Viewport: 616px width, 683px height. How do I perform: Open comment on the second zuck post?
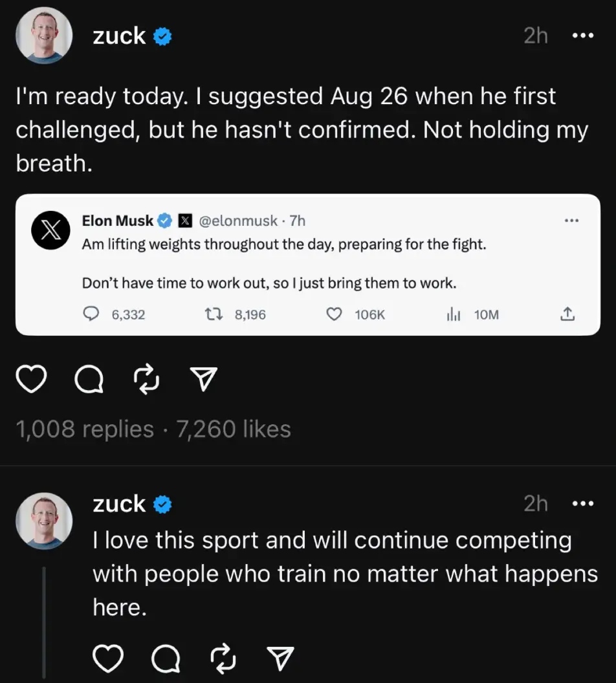tap(166, 658)
